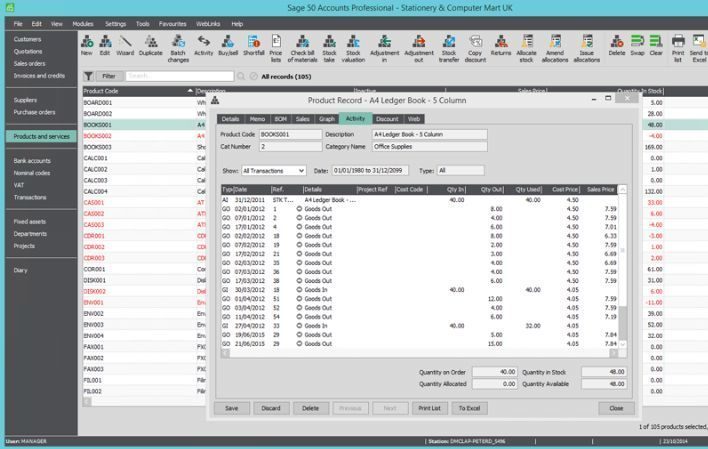This screenshot has height=449, width=708.
Task: Open the Favourites menu
Action: pos(172,23)
